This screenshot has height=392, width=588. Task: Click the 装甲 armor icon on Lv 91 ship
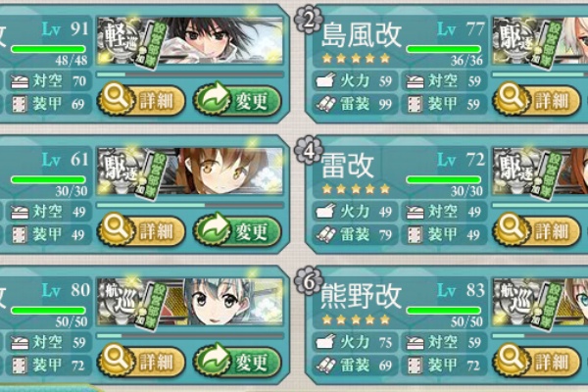(x=20, y=104)
